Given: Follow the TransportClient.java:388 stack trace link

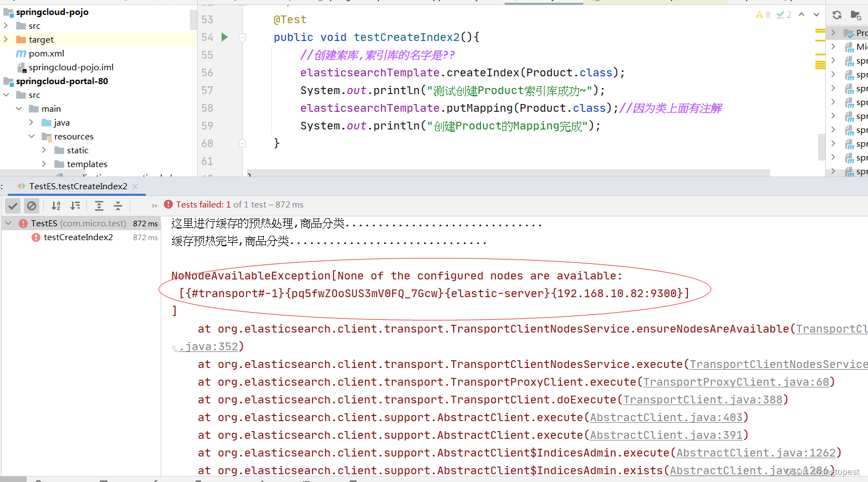Looking at the screenshot, I should pos(703,399).
